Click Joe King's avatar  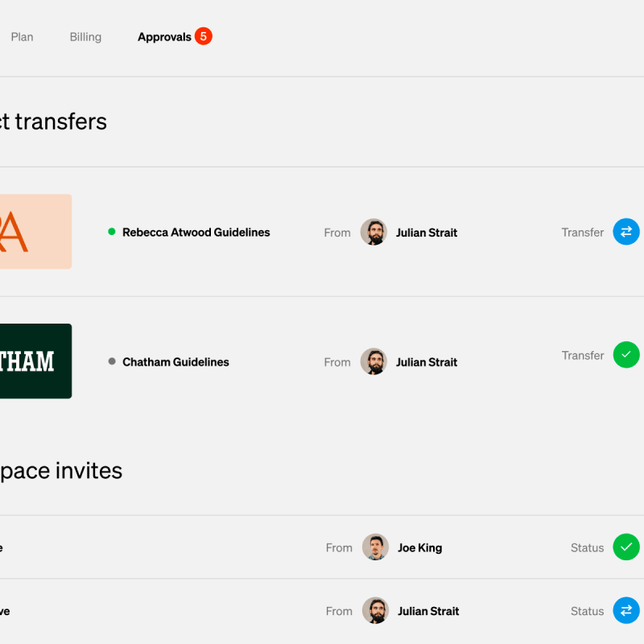tap(375, 547)
